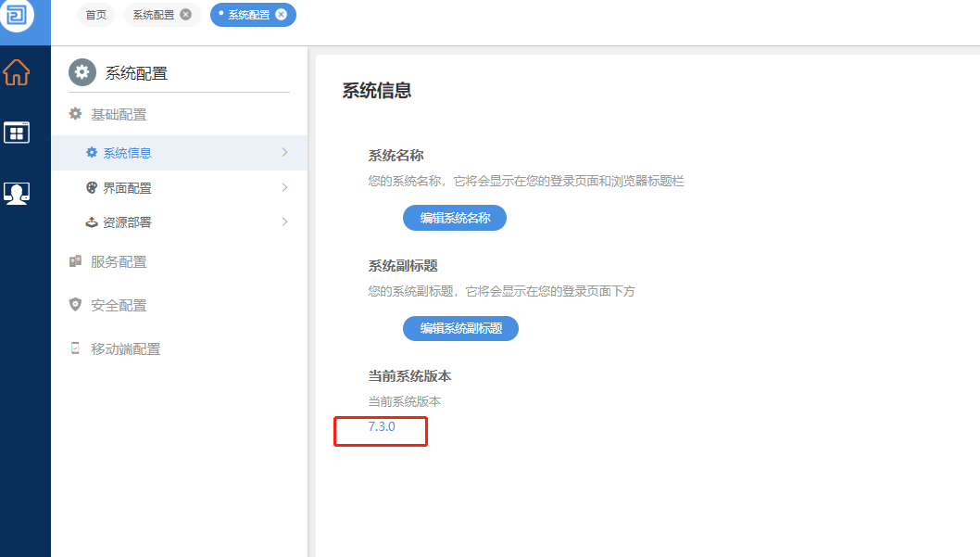The height and width of the screenshot is (557, 980).
Task: Expand the 系统信息 chevron arrow
Action: (x=285, y=153)
